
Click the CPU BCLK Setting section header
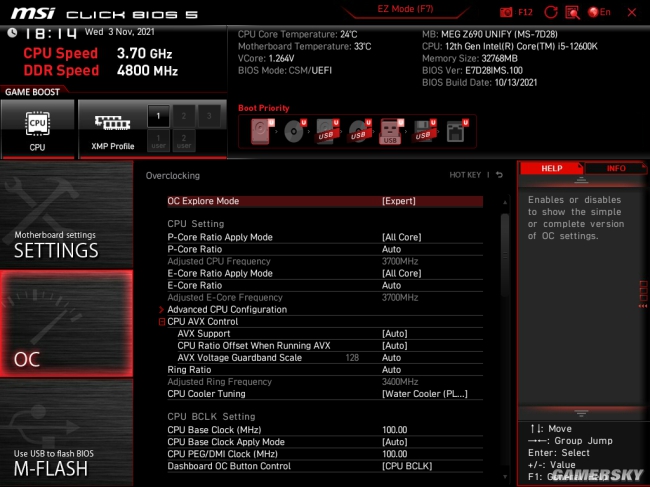click(211, 417)
